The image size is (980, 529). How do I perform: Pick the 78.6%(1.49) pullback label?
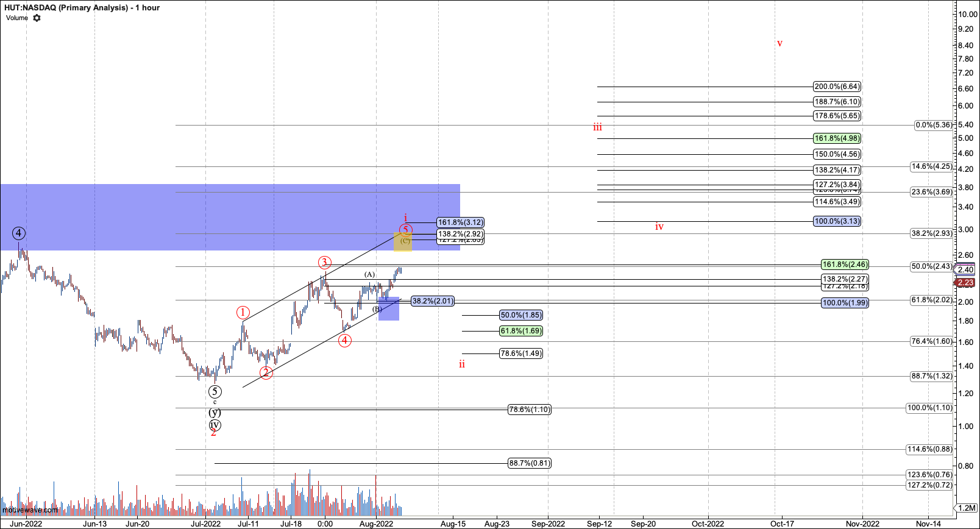pos(521,353)
